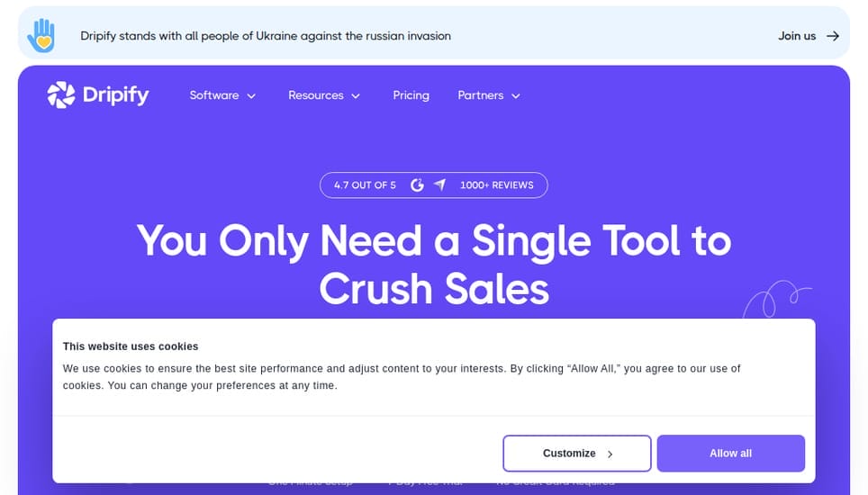
Task: Expand the Software dropdown chevron
Action: click(x=251, y=96)
